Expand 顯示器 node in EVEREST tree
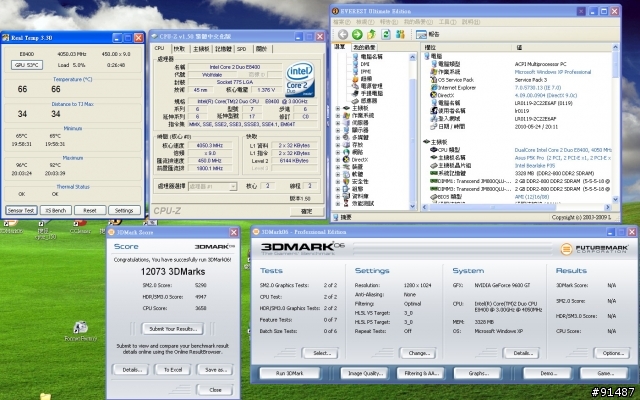The image size is (640, 400). (x=338, y=130)
